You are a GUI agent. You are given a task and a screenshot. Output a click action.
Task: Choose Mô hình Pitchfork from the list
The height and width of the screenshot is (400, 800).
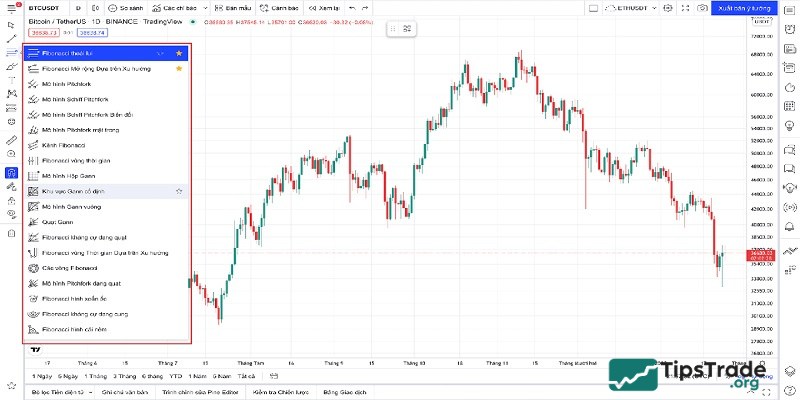point(68,84)
